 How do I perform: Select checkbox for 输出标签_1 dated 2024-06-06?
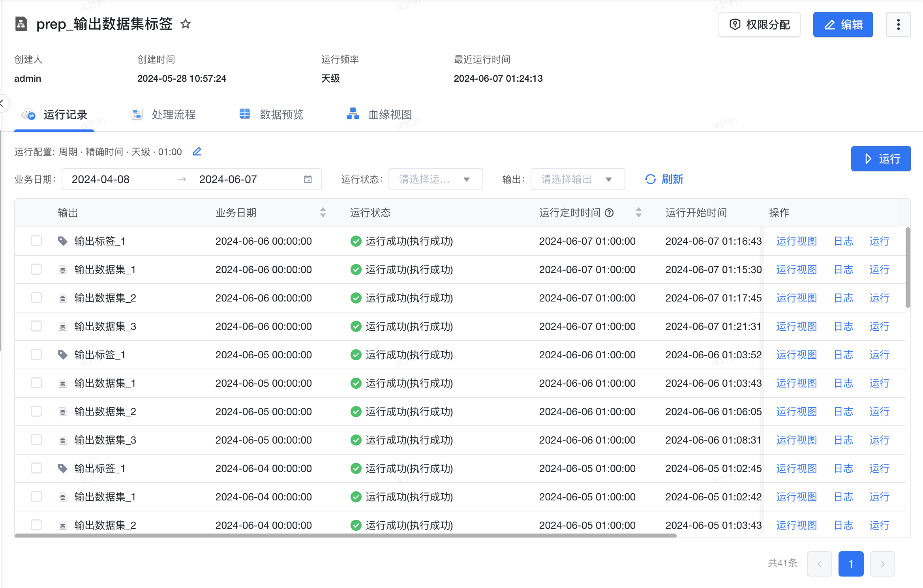point(36,241)
